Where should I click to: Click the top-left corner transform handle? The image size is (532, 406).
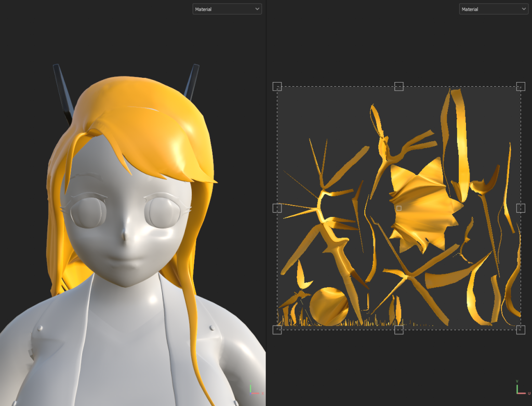(x=277, y=87)
